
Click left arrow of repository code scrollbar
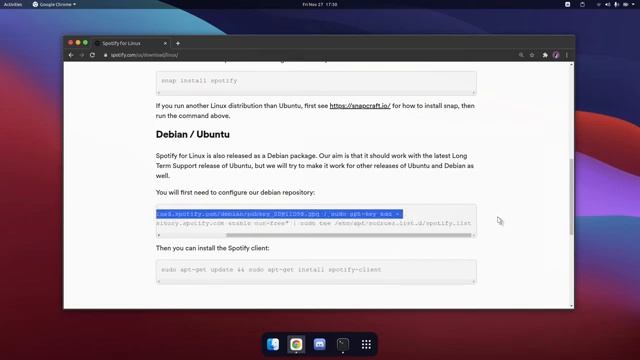click(x=159, y=235)
